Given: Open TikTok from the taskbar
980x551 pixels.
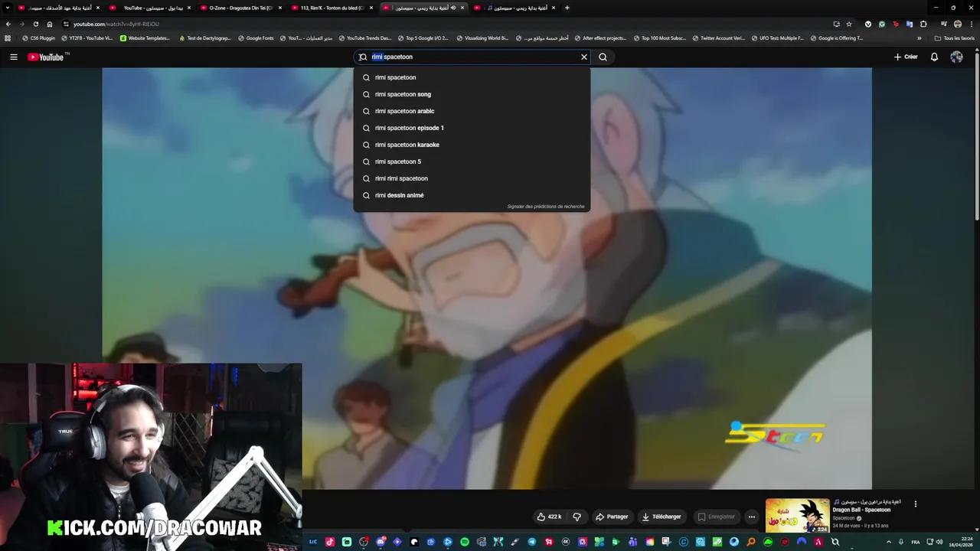Looking at the screenshot, I should pos(330,542).
